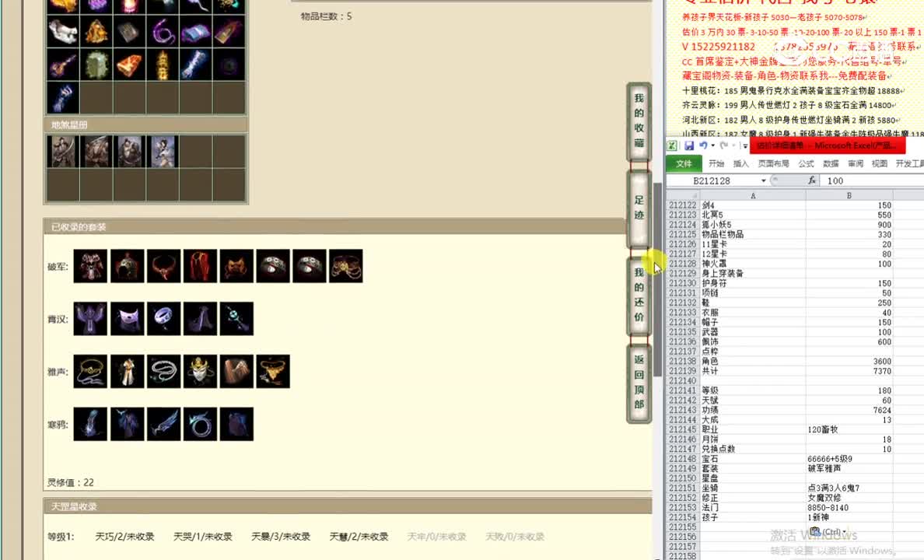Click the web page vertical scrollbar thumb
The height and width of the screenshot is (560, 924).
pos(658,279)
